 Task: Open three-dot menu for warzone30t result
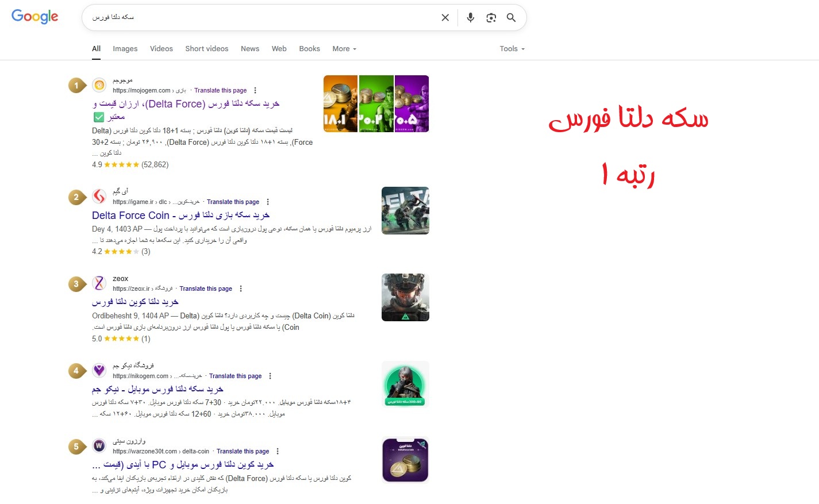278,451
